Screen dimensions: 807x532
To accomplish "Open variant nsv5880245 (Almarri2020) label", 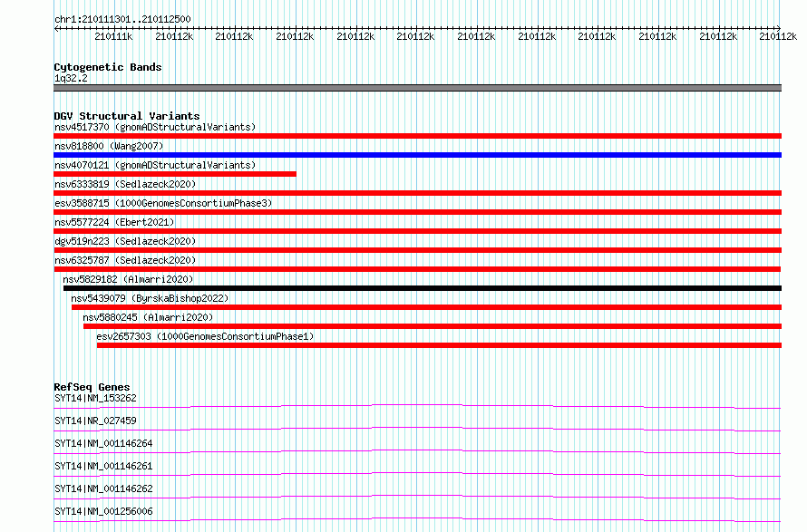I will 148,317.
